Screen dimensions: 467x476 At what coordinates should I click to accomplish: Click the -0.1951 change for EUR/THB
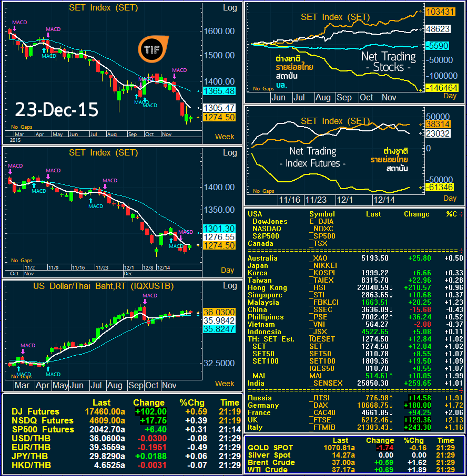152,448
